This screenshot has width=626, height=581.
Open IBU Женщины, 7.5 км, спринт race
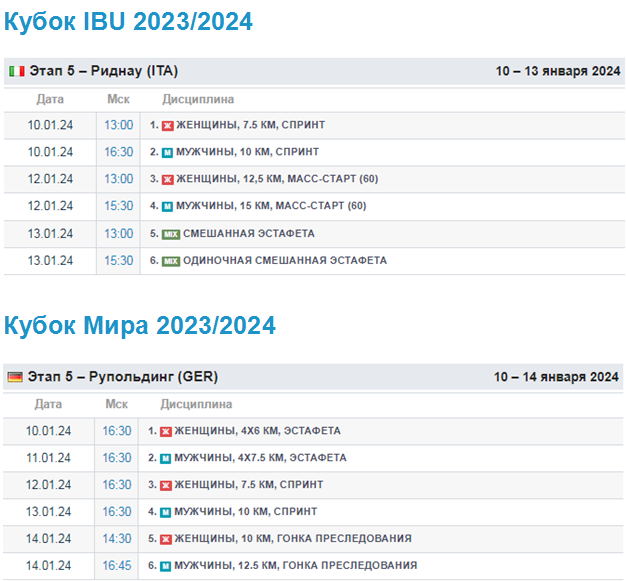pyautogui.click(x=251, y=125)
